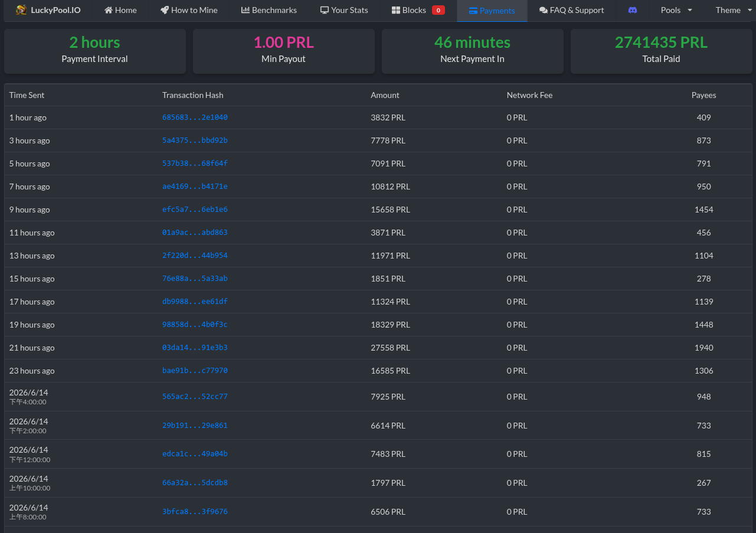Click the 2 hours Payment Interval value
The height and width of the screenshot is (533, 756).
click(x=94, y=42)
